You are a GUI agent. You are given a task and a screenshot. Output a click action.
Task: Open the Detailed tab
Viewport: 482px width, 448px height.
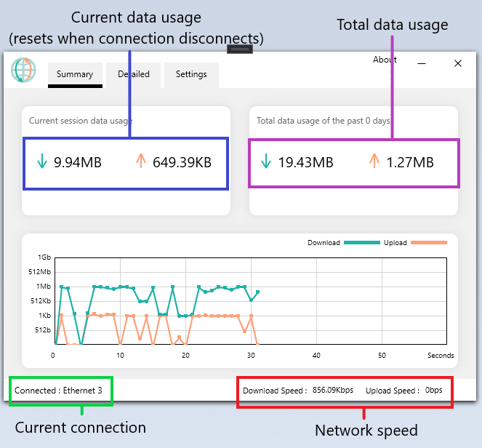click(134, 74)
